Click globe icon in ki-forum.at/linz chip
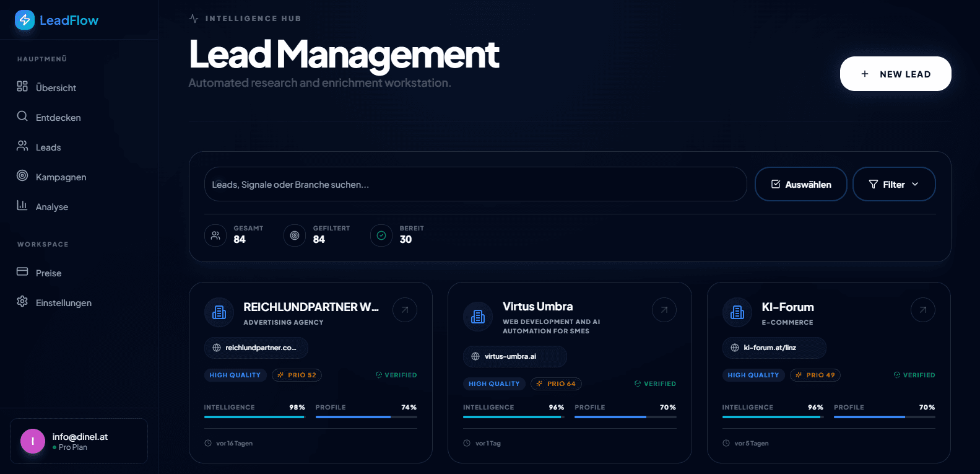980x474 pixels. [x=735, y=348]
